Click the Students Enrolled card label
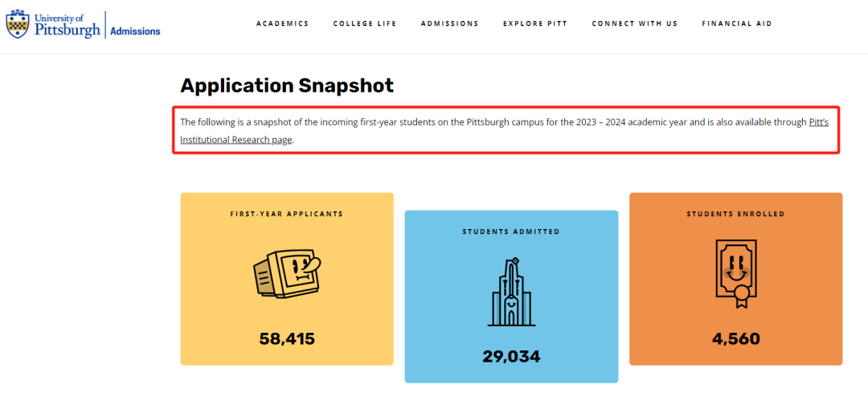 click(735, 214)
